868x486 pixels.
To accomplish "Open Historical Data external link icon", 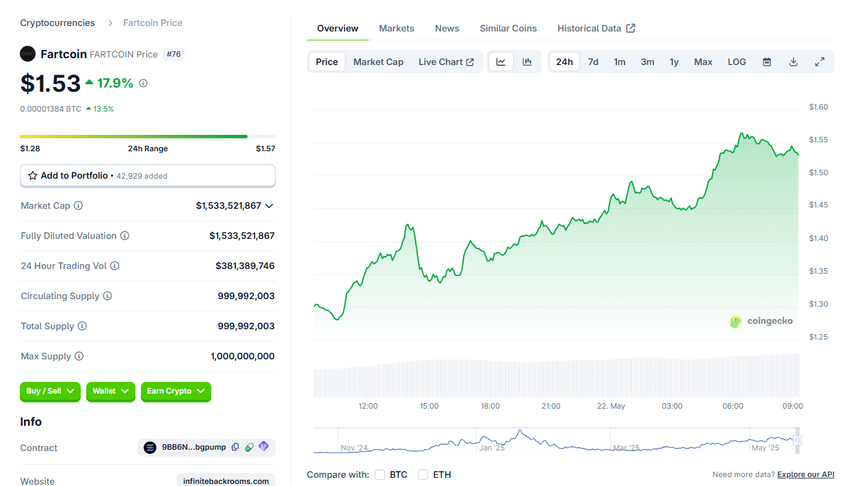I will click(x=631, y=28).
